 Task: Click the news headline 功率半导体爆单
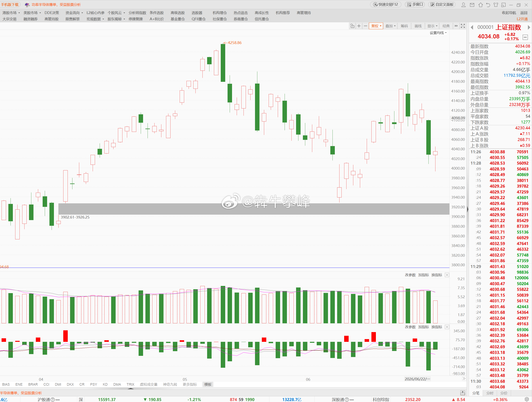pos(56,4)
